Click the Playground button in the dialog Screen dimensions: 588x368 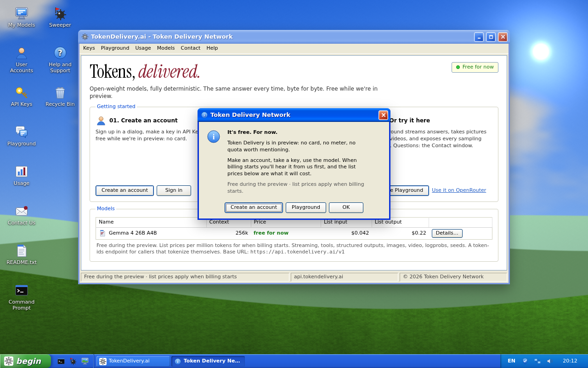(306, 207)
